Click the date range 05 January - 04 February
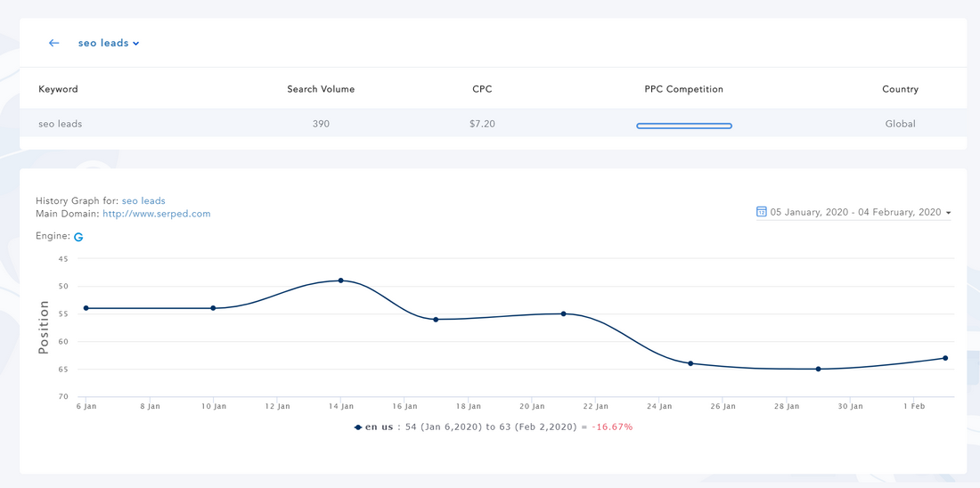980x488 pixels. [x=855, y=213]
